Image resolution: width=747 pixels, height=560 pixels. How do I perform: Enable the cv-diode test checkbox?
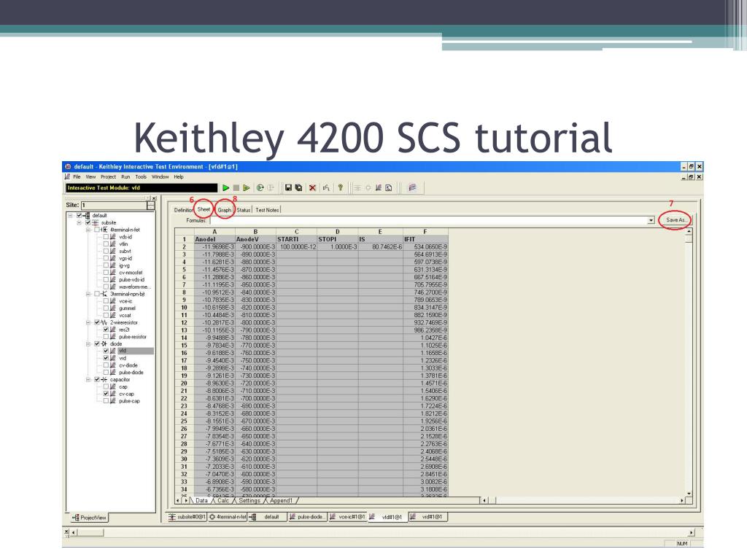click(106, 366)
